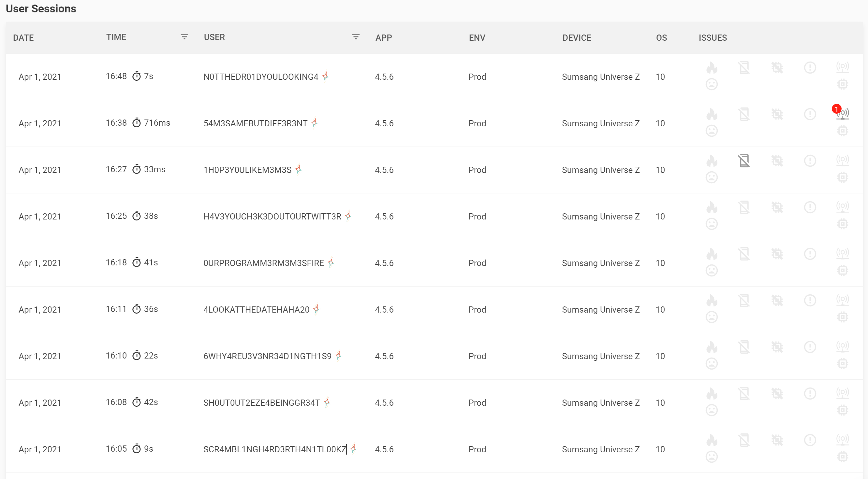Open session for user 1H0P3Y0ULIKEM3M3S
This screenshot has width=868, height=479.
(x=247, y=170)
